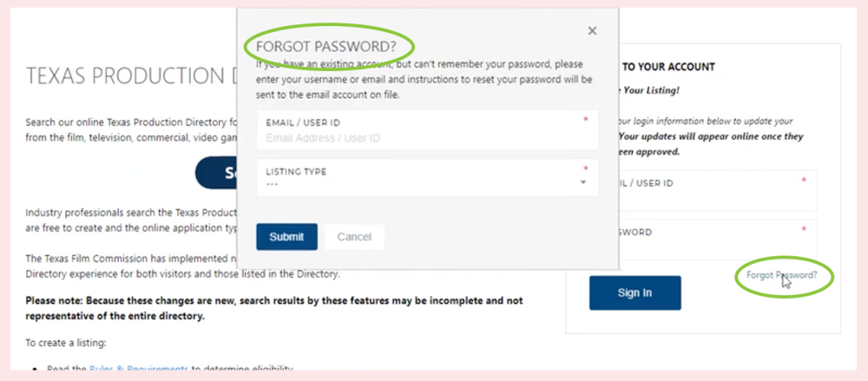Close the Forgot Password dialog with X
This screenshot has height=381, width=868.
click(592, 31)
